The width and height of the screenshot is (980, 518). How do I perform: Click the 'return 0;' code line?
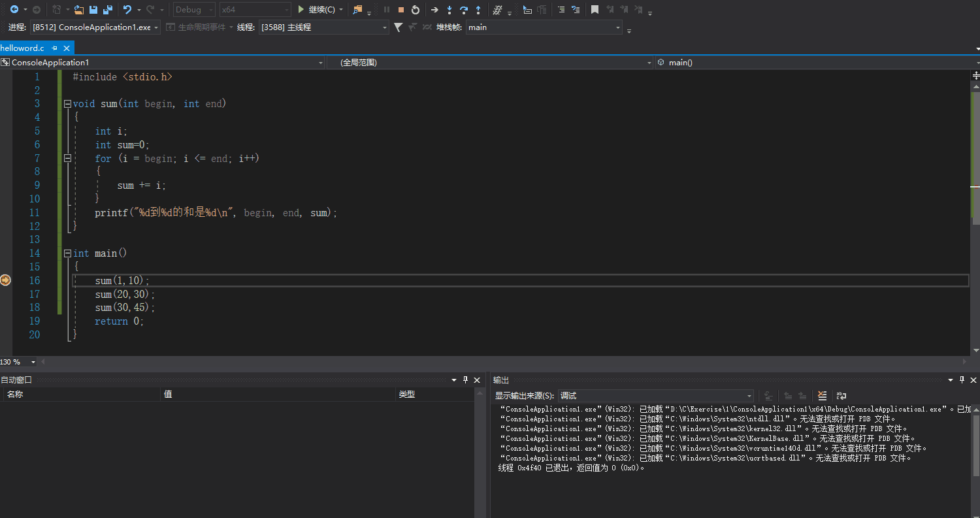point(120,321)
